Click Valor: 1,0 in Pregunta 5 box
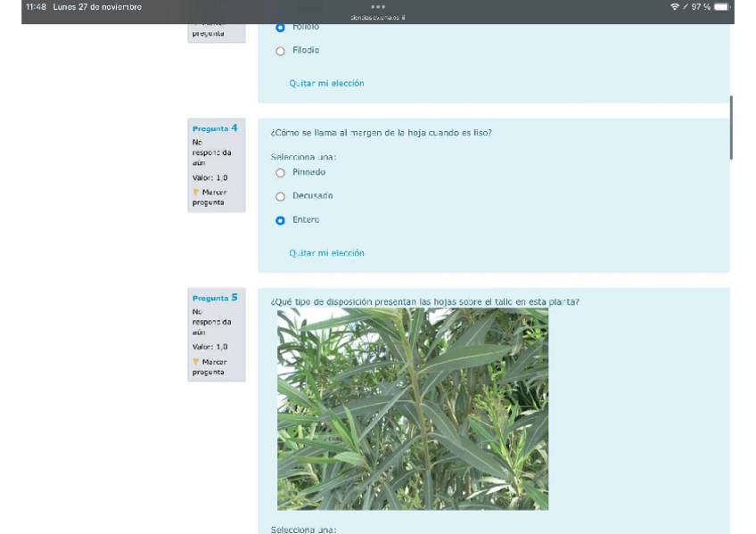 [210, 347]
